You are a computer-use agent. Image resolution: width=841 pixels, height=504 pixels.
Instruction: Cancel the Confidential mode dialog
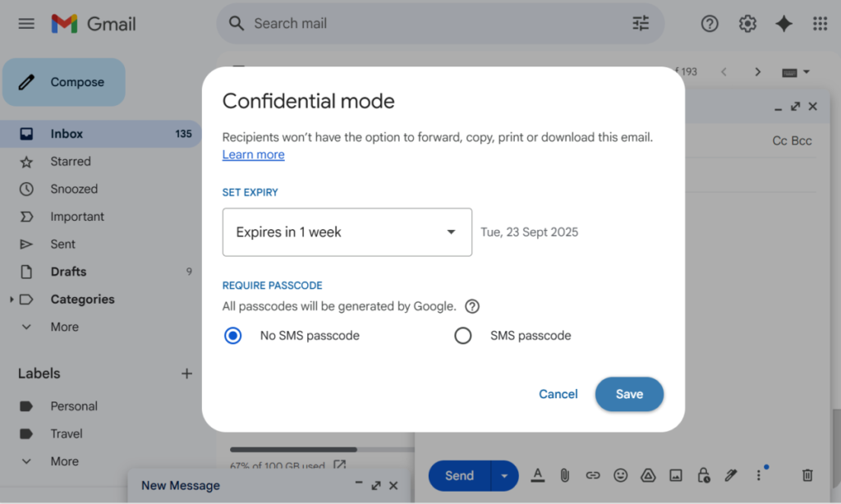(558, 394)
